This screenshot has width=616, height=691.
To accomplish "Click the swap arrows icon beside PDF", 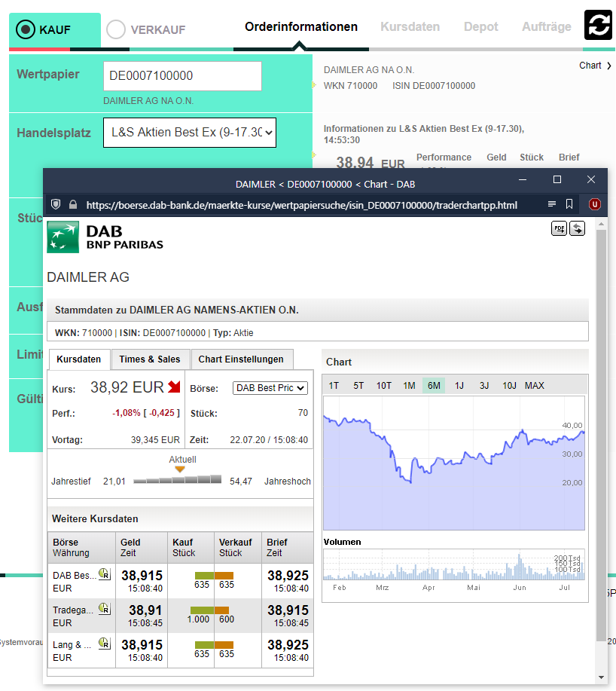I will tap(578, 228).
